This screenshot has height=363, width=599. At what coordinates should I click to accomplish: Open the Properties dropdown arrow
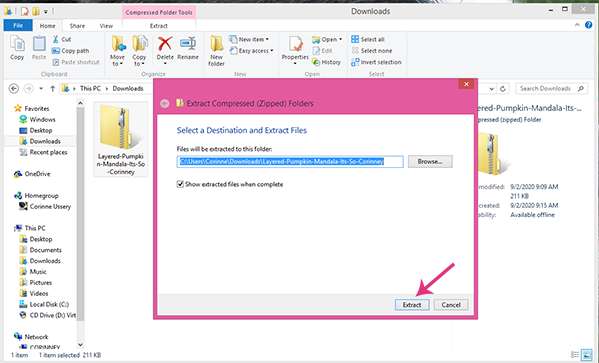295,63
